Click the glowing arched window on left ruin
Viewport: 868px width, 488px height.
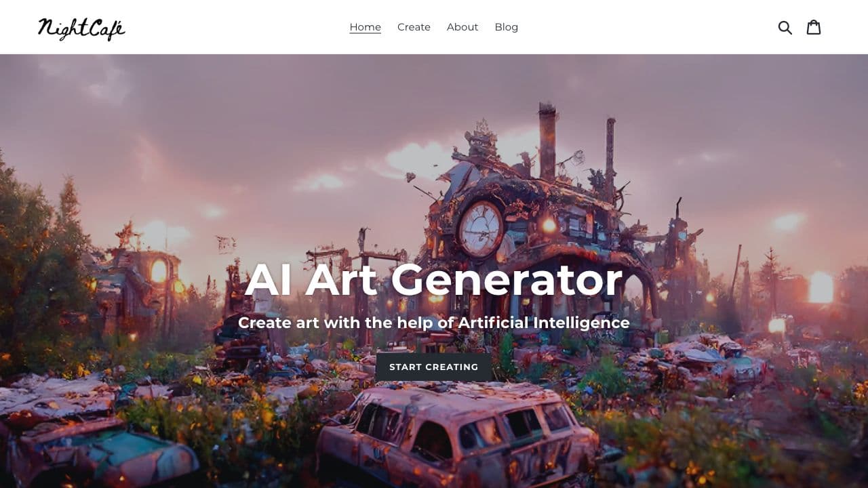(159, 271)
